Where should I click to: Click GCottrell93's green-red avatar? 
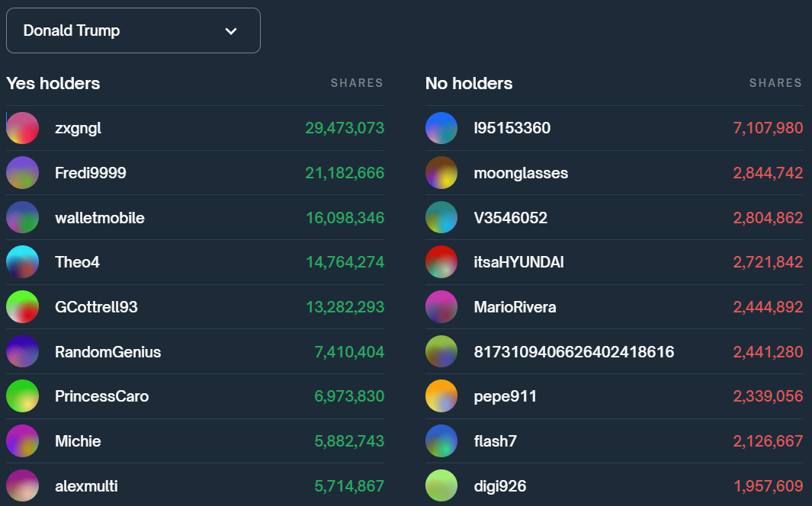(x=23, y=307)
